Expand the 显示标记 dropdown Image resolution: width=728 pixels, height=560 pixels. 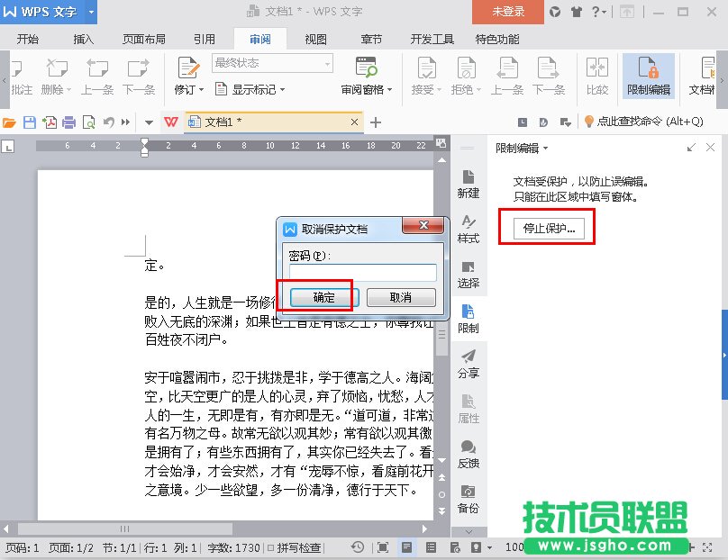[x=258, y=90]
